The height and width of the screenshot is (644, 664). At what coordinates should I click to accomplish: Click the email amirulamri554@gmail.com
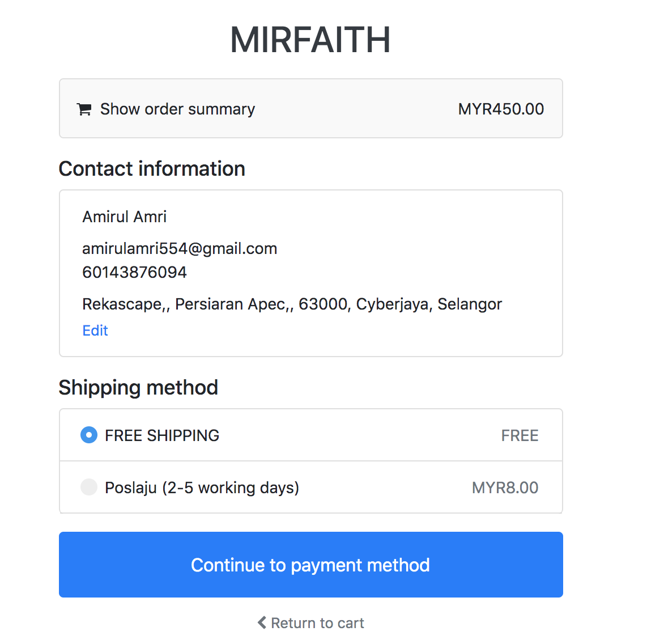pyautogui.click(x=180, y=249)
